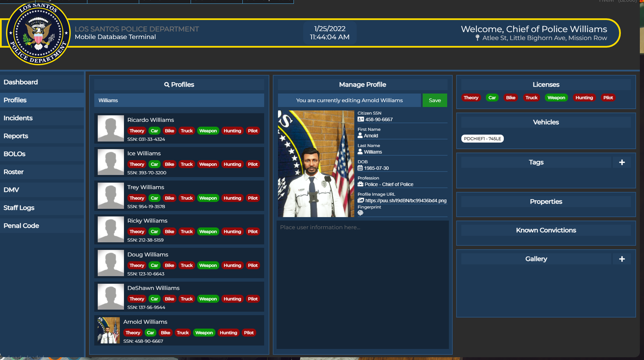
Task: Select the Arnold Williams name in results
Action: (145, 322)
